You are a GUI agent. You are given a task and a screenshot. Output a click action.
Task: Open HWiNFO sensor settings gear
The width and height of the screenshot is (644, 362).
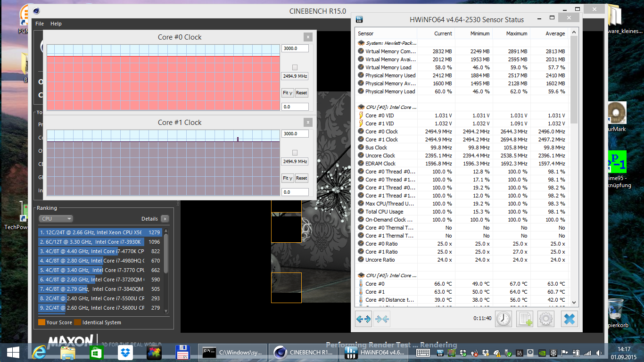(x=546, y=319)
